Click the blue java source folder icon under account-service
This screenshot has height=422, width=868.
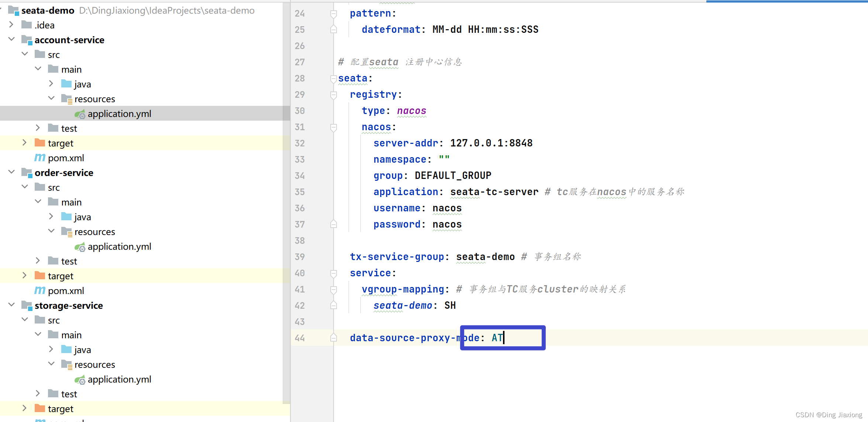coord(66,83)
